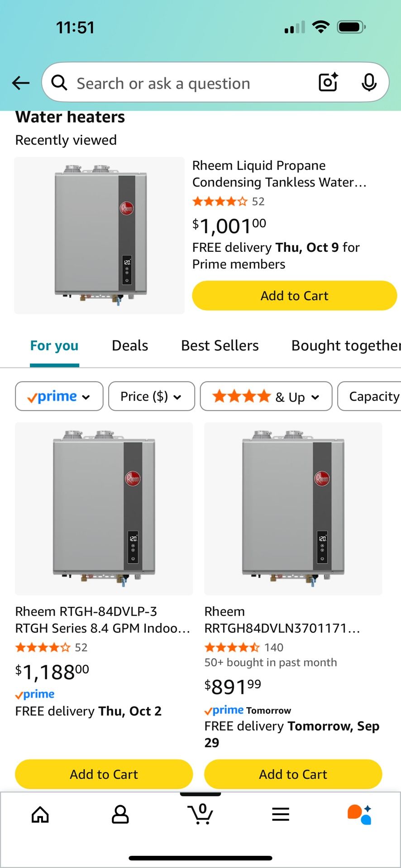Open the account profile icon

[x=120, y=815]
